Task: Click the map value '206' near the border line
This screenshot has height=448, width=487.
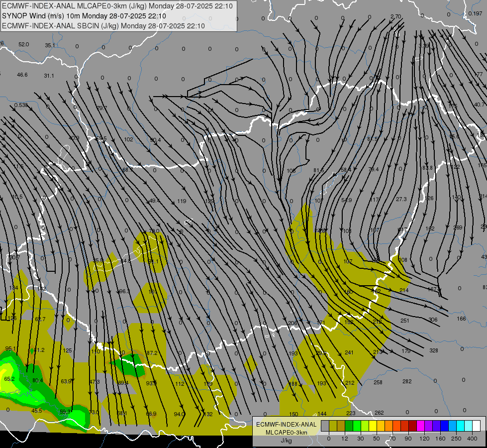Action: coord(292,323)
